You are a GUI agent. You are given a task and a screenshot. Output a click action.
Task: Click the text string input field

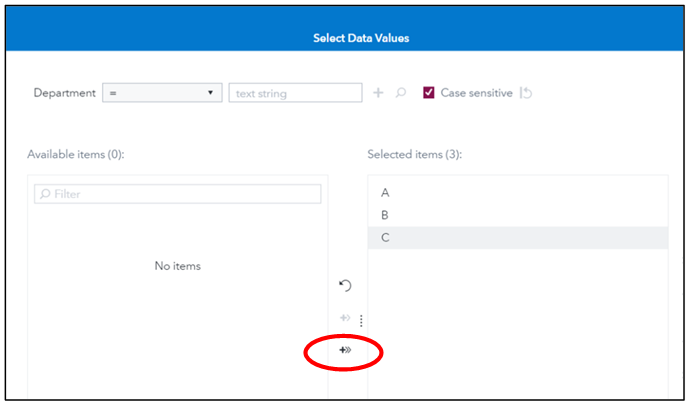[295, 93]
